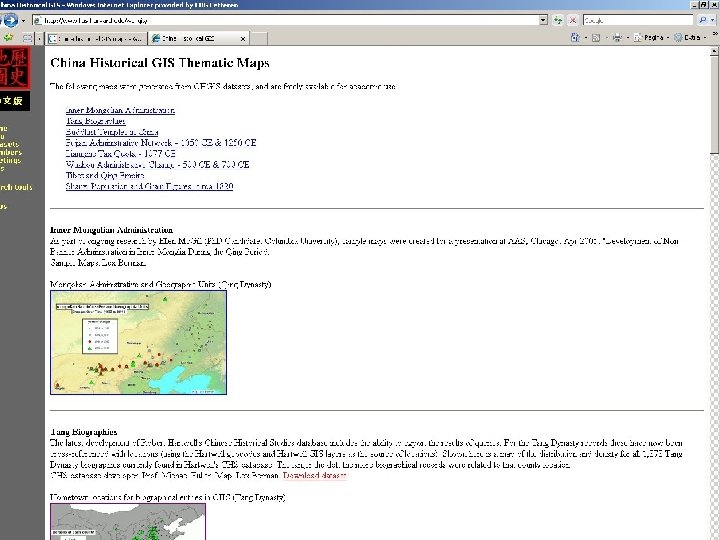Open the Page menu
The image size is (720, 540).
651,38
